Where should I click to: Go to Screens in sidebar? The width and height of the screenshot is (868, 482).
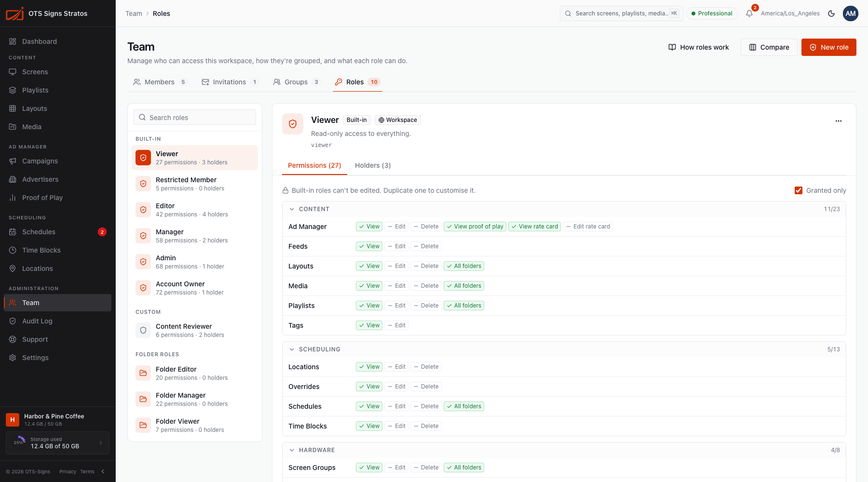tap(57, 72)
